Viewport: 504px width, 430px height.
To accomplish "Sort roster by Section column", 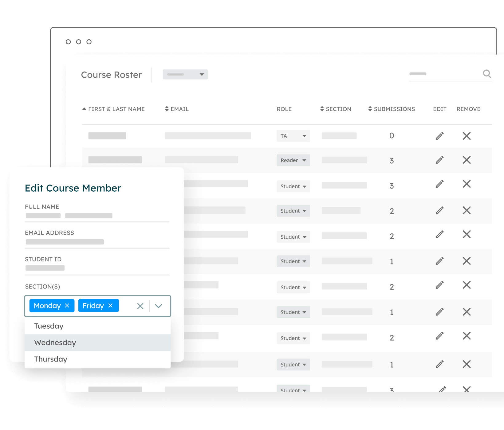I will point(336,109).
